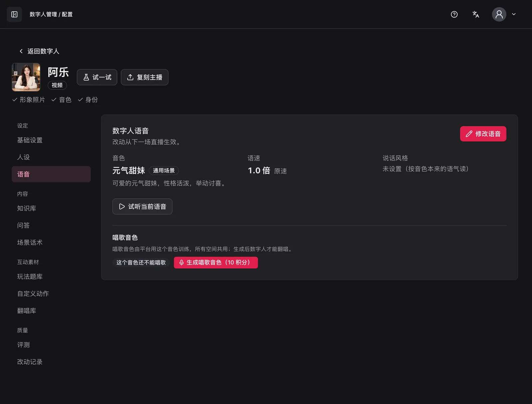Expand the account menu chevron
Image resolution: width=532 pixels, height=404 pixels.
pyautogui.click(x=514, y=14)
